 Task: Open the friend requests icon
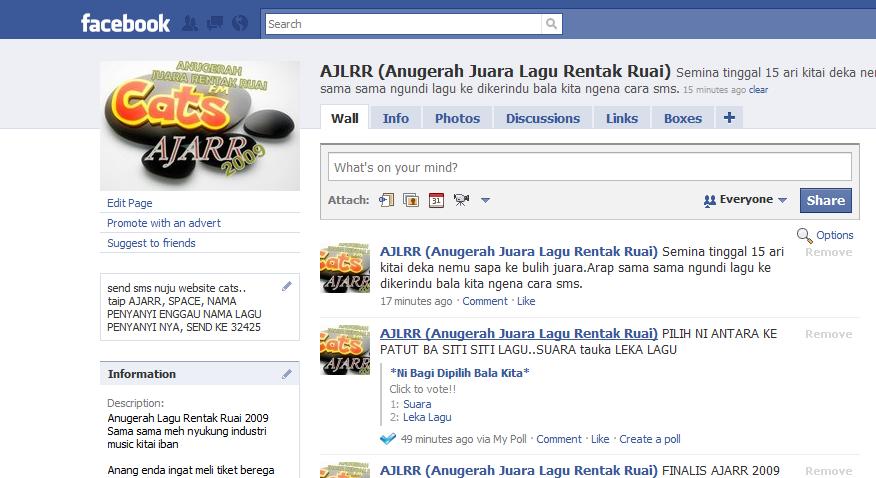190,23
